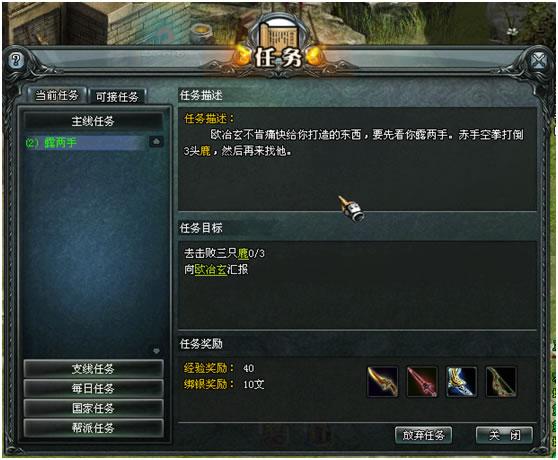Click the quest scroll emblem above title
558x460 pixels.
click(278, 36)
